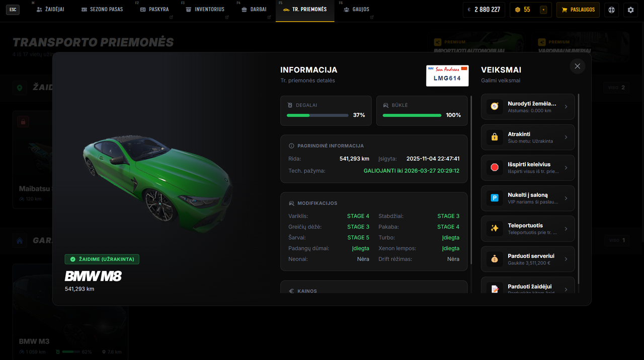Click the euro icon in Kainos header

(x=291, y=291)
